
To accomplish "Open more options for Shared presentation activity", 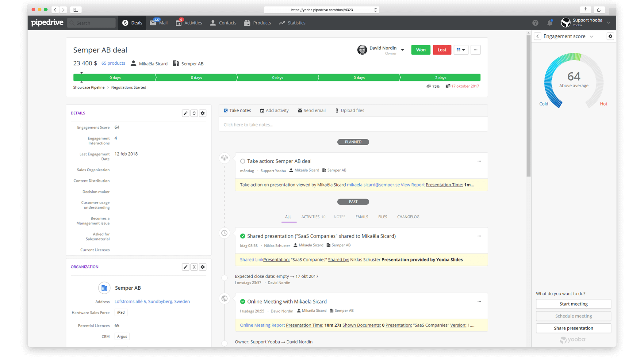I will [x=479, y=236].
